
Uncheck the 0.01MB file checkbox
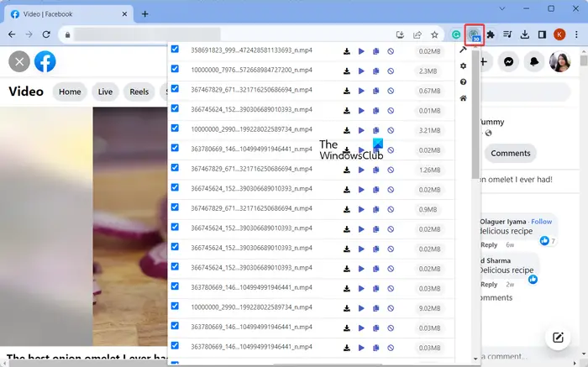pyautogui.click(x=175, y=108)
